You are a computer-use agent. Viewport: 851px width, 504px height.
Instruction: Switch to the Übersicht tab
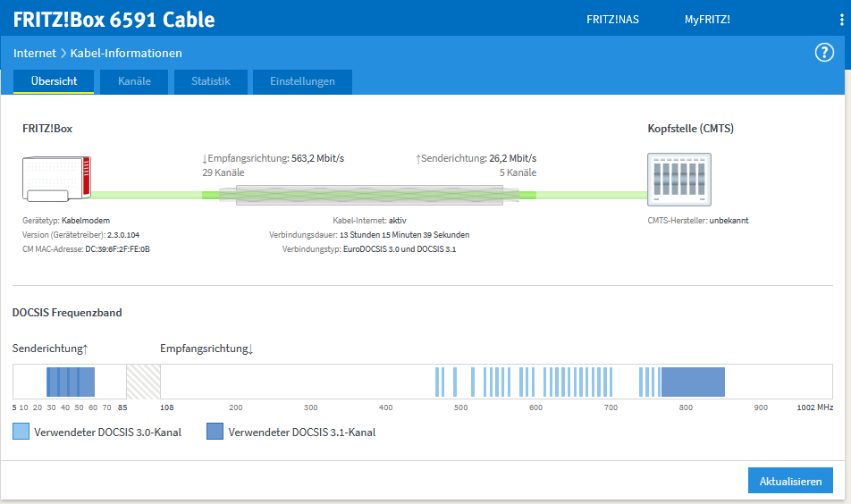[x=54, y=81]
